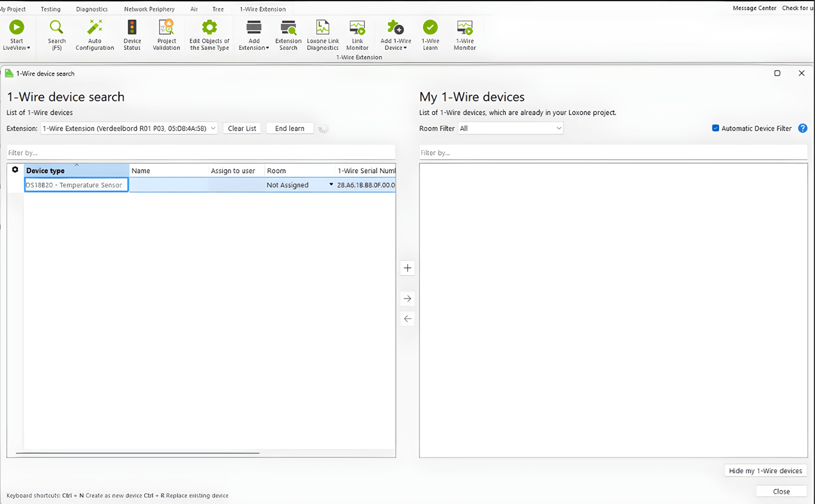This screenshot has height=504, width=815.
Task: Open Add 1-Wire Device menu
Action: [x=396, y=35]
